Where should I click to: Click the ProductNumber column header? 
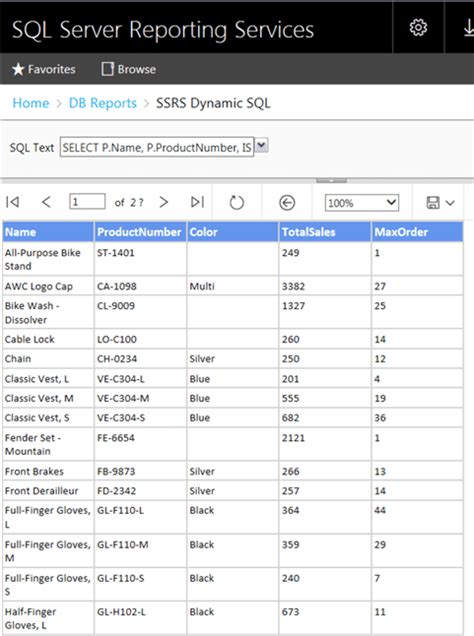point(140,232)
